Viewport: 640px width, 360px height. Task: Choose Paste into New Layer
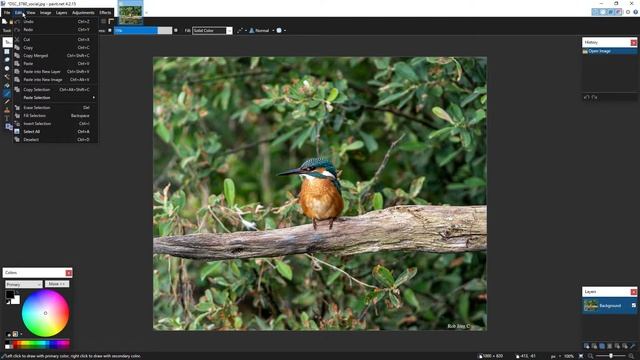point(55,71)
